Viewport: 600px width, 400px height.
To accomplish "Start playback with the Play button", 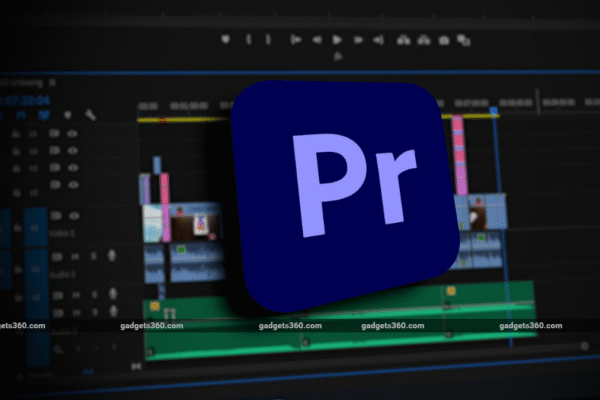I will [337, 39].
